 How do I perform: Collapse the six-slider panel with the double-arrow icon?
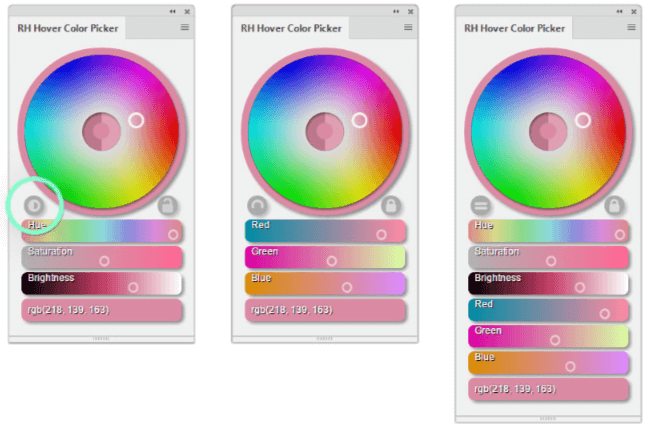619,10
